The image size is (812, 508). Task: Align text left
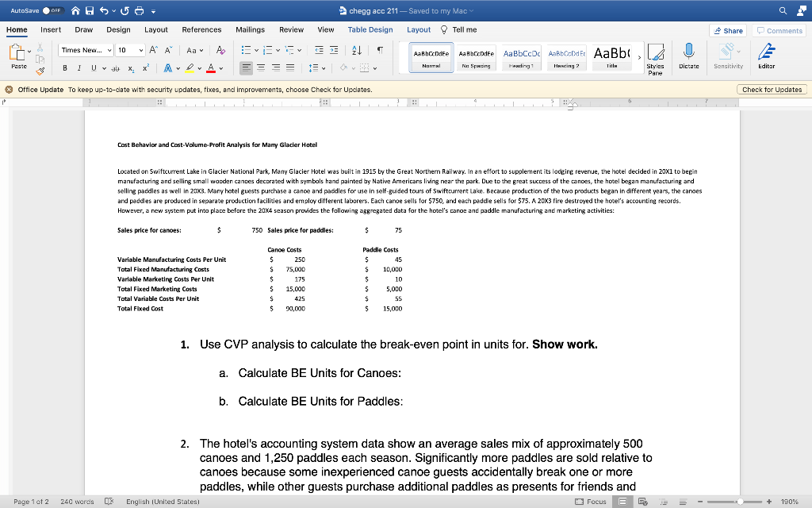tap(247, 67)
